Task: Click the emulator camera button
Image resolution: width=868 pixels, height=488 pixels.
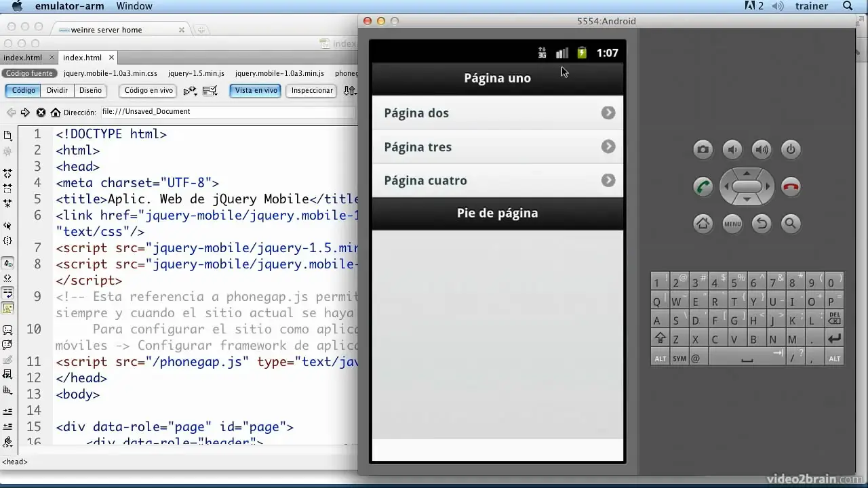Action: [703, 150]
